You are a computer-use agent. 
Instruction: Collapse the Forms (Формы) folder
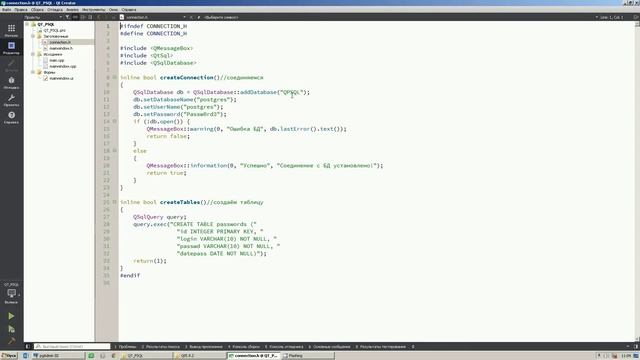[x=33, y=72]
